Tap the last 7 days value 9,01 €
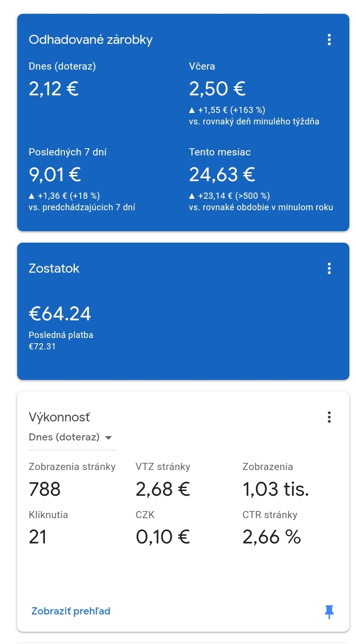The height and width of the screenshot is (644, 356). point(54,174)
